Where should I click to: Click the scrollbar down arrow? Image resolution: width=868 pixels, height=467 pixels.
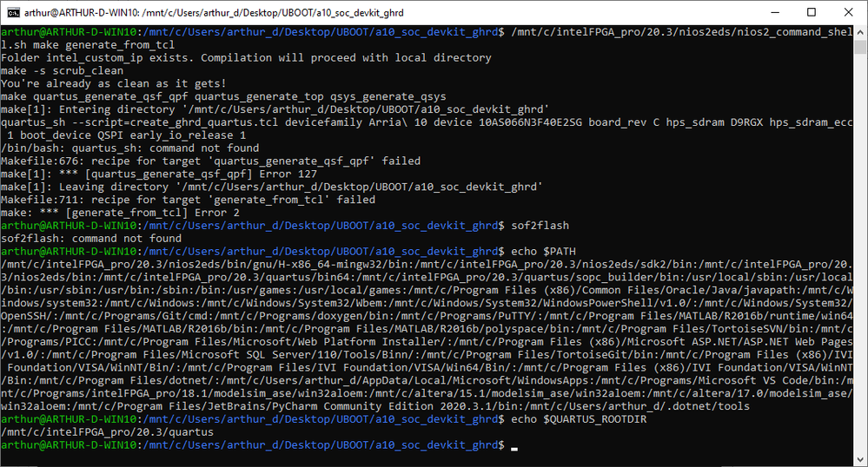(860, 458)
